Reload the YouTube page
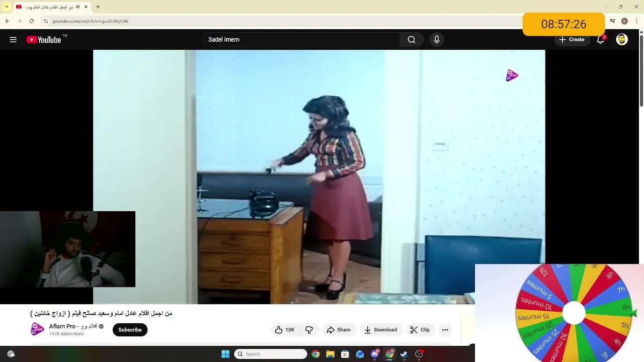 (x=31, y=21)
